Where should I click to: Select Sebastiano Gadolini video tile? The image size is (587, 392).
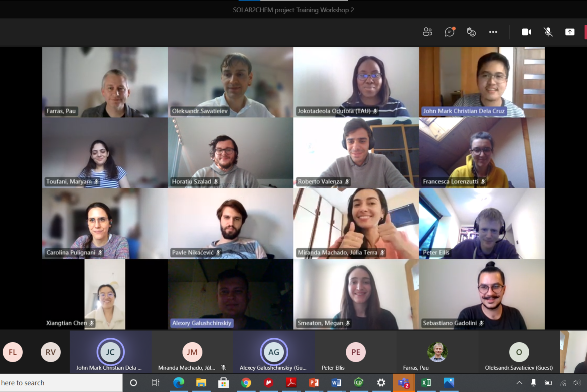point(482,294)
